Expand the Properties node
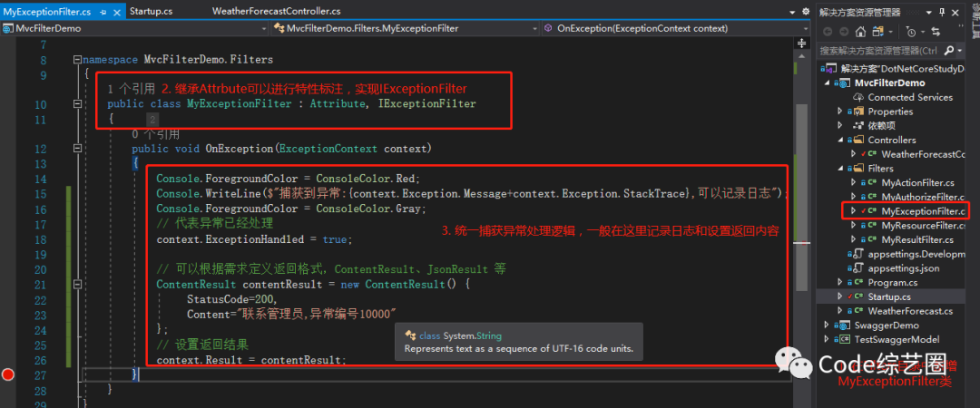Screen dimensions: 980x408 [x=840, y=112]
